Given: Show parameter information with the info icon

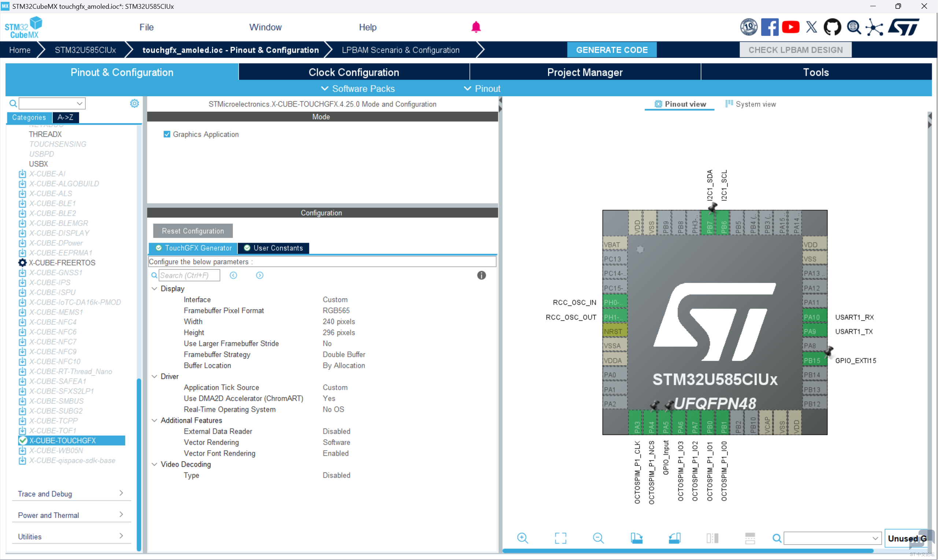Looking at the screenshot, I should 481,276.
